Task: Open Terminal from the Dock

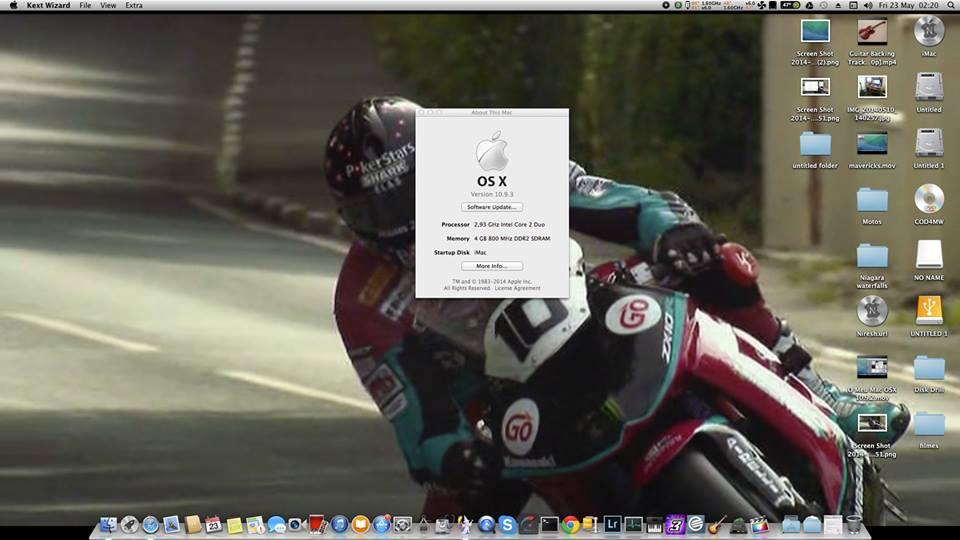Action: coord(549,523)
